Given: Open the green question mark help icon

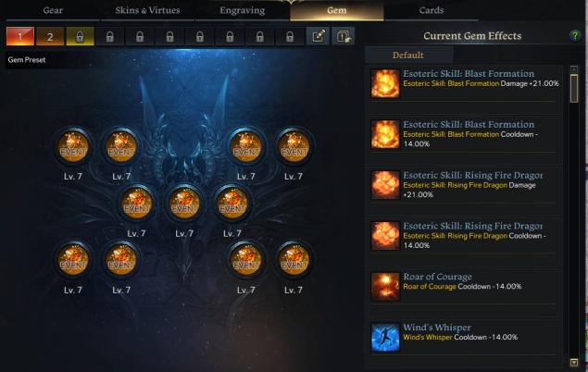Looking at the screenshot, I should 574,35.
